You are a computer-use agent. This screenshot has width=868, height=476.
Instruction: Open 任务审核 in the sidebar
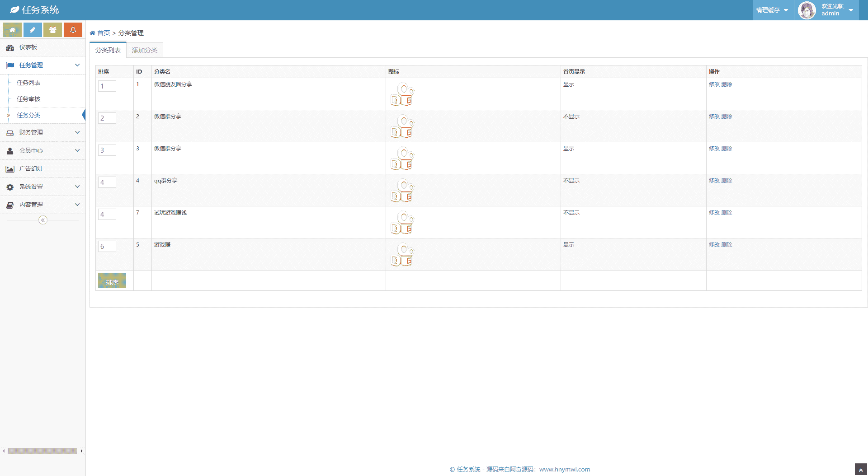click(28, 99)
